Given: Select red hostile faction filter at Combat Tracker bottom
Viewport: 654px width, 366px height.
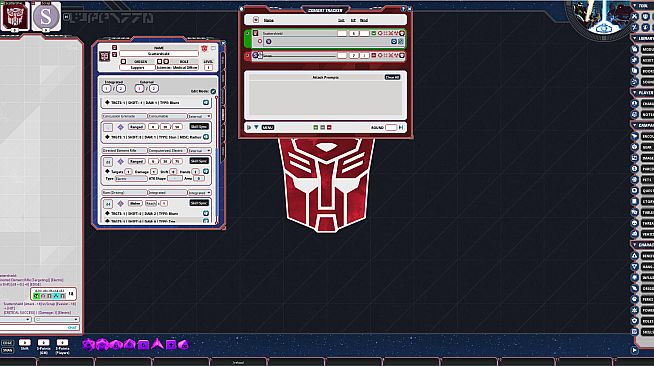Looking at the screenshot, I should coord(329,127).
